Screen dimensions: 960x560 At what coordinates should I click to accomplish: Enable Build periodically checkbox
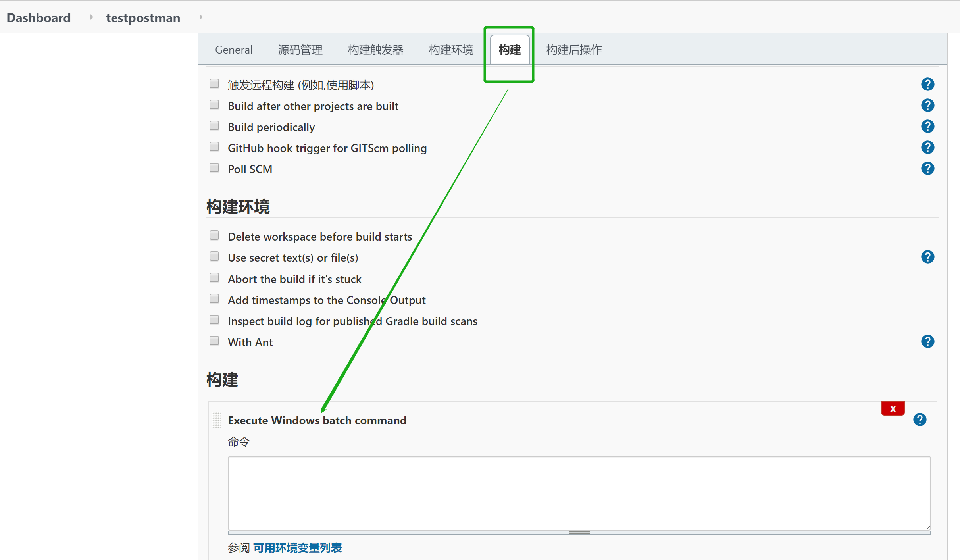(214, 126)
